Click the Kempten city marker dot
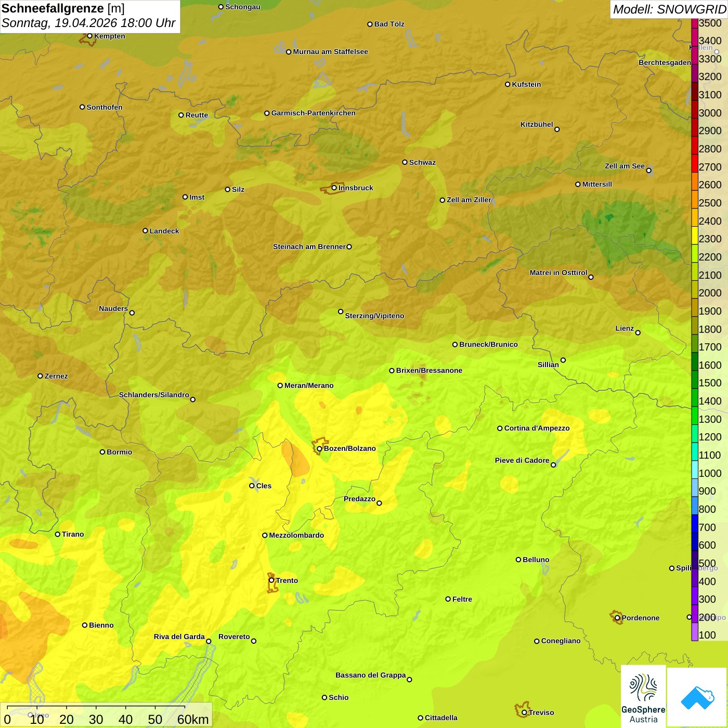Image resolution: width=728 pixels, height=728 pixels. 89,36
